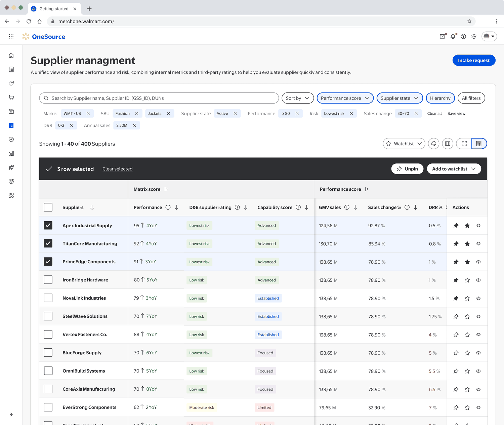This screenshot has height=425, width=504.
Task: View EverStrong Components with eye icon
Action: [478, 408]
